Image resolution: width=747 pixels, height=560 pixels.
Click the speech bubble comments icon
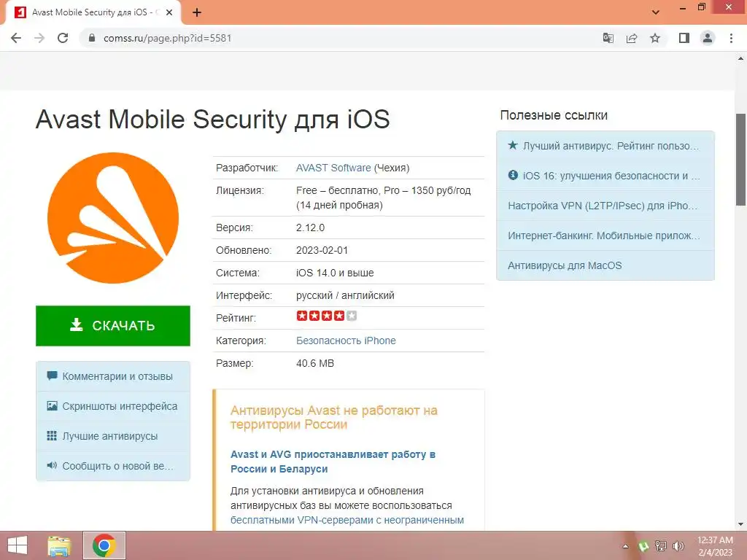(x=52, y=376)
